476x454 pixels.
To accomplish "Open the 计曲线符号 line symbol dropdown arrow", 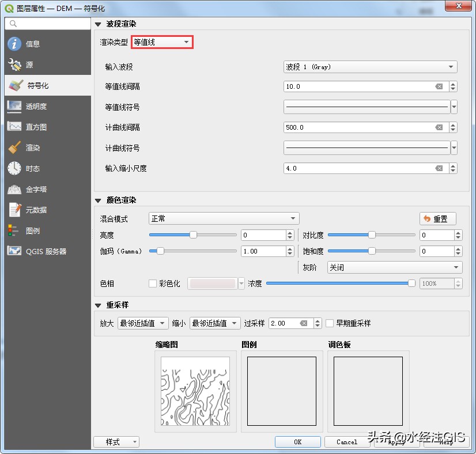I will click(454, 148).
